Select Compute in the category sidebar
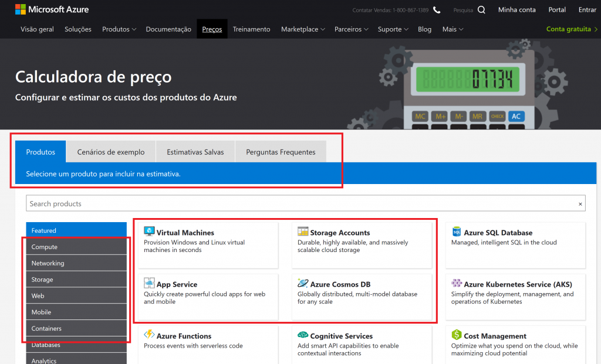The height and width of the screenshot is (364, 601). tap(76, 247)
